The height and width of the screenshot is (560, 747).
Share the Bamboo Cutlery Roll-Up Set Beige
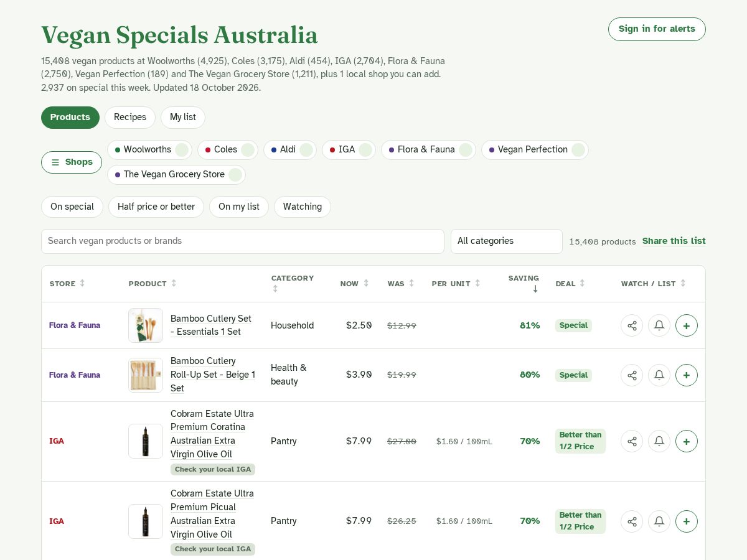click(x=632, y=375)
